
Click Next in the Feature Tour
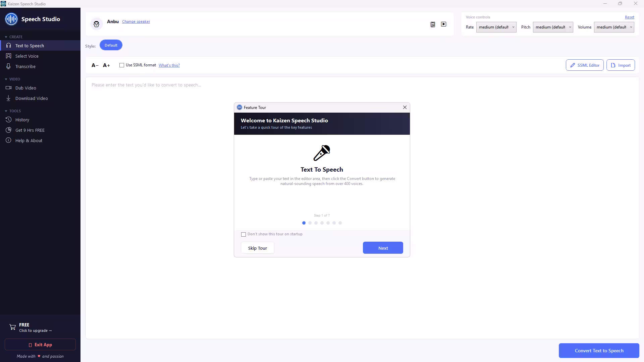tap(383, 248)
